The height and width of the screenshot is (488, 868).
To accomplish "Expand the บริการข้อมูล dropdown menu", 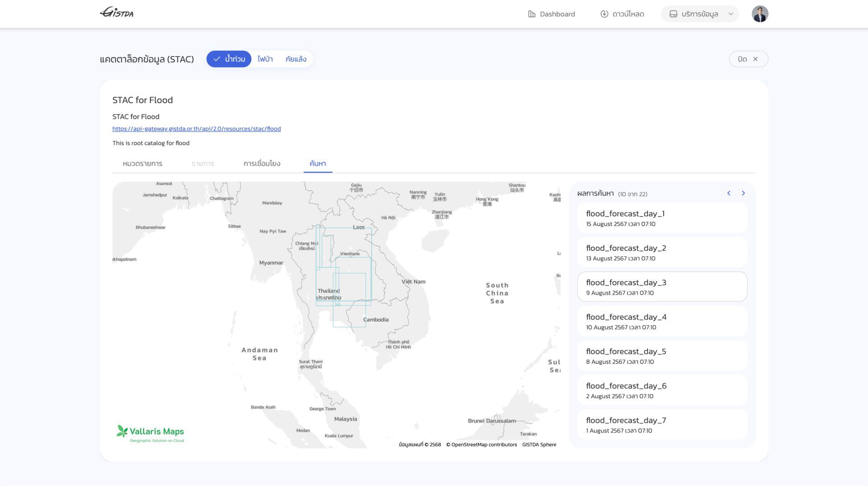I will click(699, 14).
